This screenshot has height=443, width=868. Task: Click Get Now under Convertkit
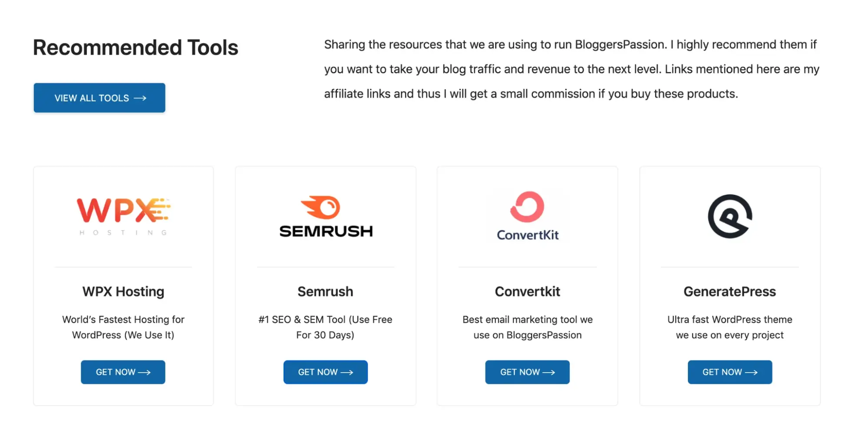coord(528,372)
